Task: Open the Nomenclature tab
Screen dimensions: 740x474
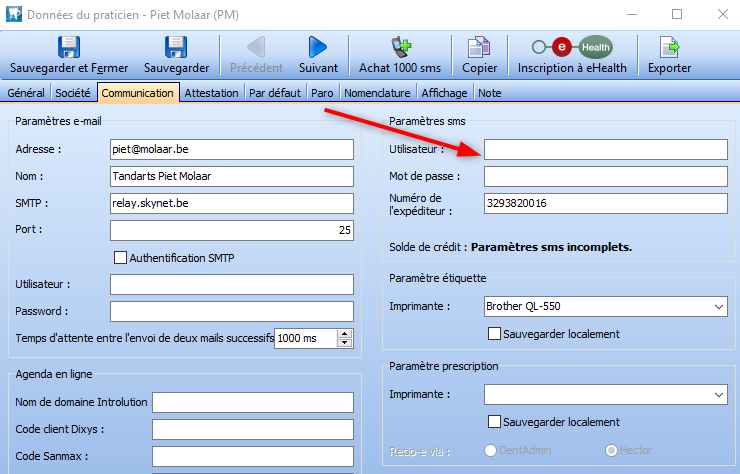Action: tap(377, 93)
